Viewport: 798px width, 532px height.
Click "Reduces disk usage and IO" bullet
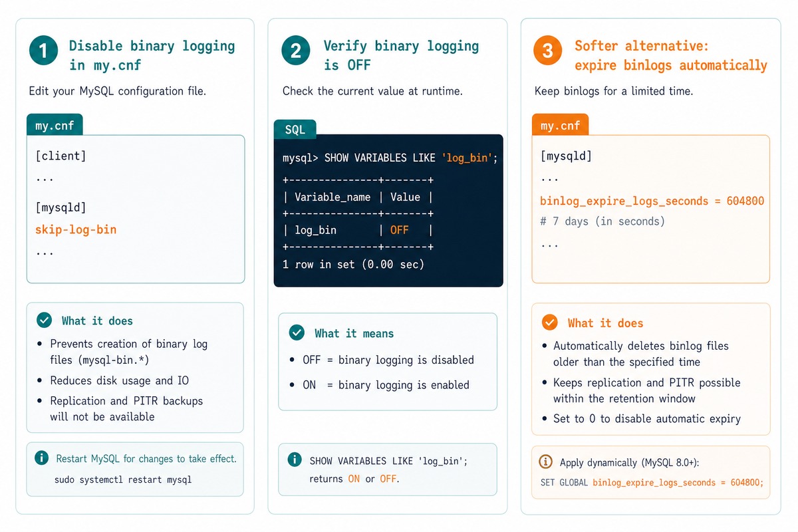coord(119,380)
